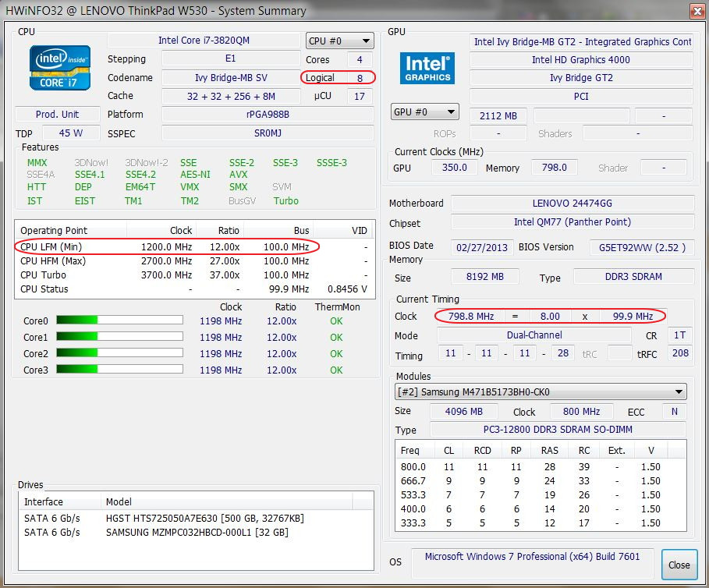The height and width of the screenshot is (588, 709).
Task: Click the Core3 usage bar
Action: tap(120, 369)
